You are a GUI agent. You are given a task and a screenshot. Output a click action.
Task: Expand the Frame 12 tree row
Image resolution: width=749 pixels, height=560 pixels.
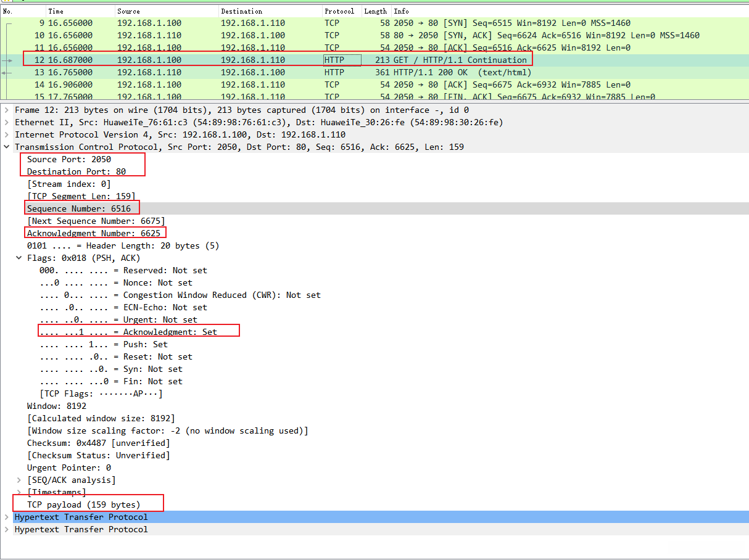[6, 110]
